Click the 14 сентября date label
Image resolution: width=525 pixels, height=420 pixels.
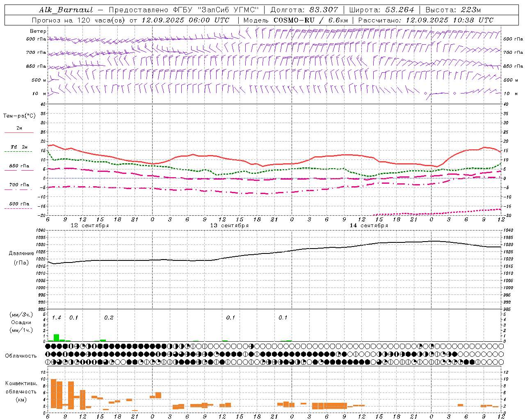click(369, 226)
